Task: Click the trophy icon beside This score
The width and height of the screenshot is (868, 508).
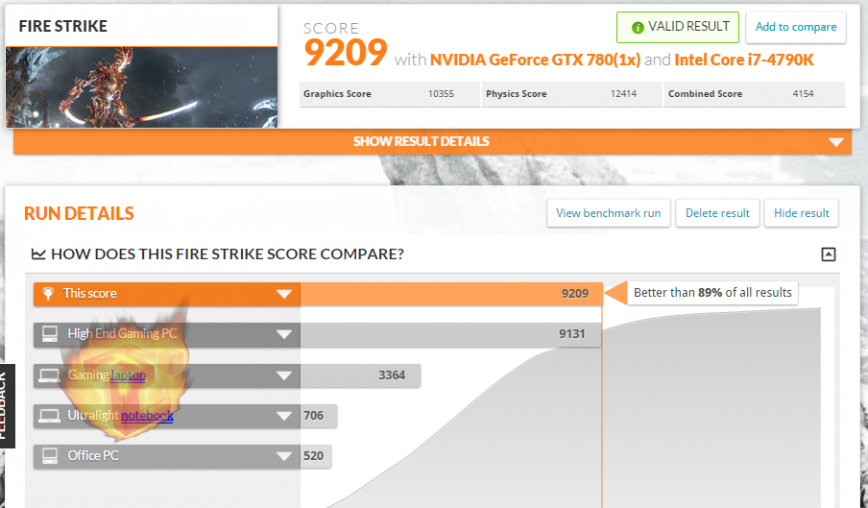Action: 48,293
